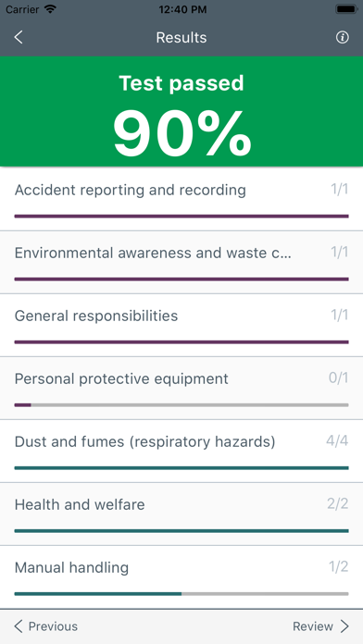Viewport: 363px width, 644px height.
Task: Select Manual handling category row
Action: pos(181,577)
